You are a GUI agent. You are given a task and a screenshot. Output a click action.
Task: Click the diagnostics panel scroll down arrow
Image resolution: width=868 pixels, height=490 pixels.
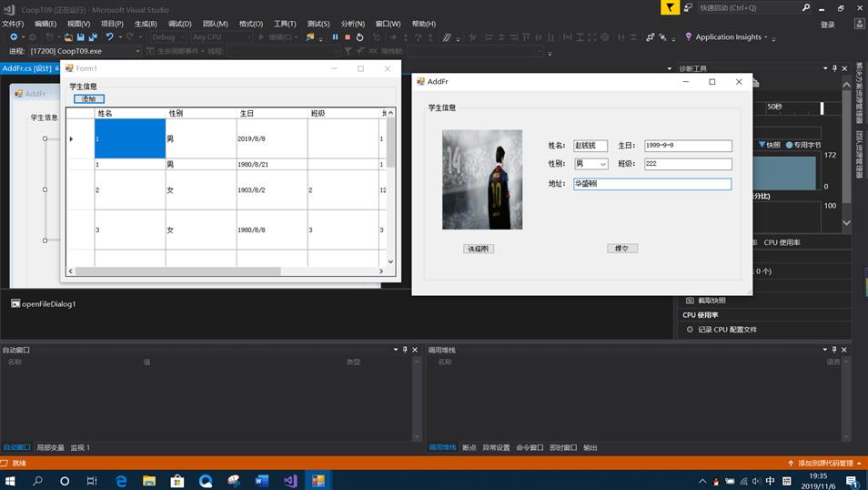(x=846, y=222)
